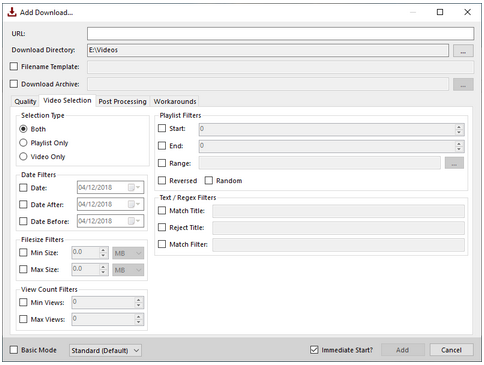Viewport: 484px width, 365px height.
Task: Click the red download icon in title bar
Action: click(x=12, y=12)
